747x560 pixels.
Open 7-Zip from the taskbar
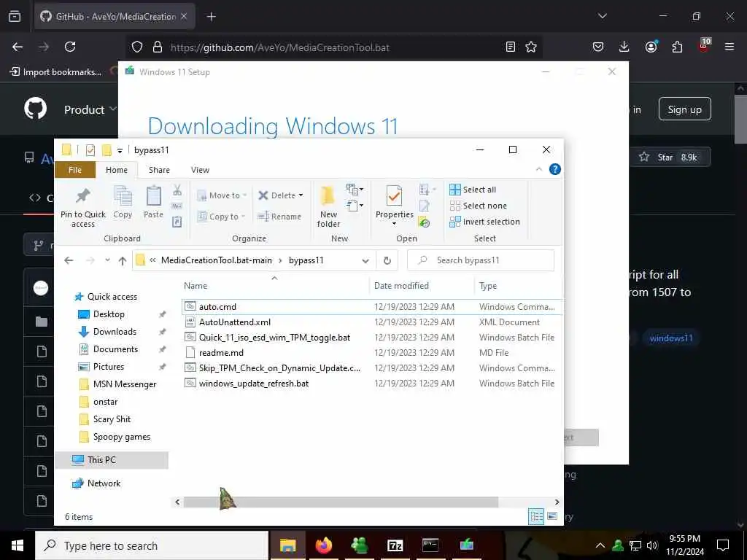click(x=395, y=545)
